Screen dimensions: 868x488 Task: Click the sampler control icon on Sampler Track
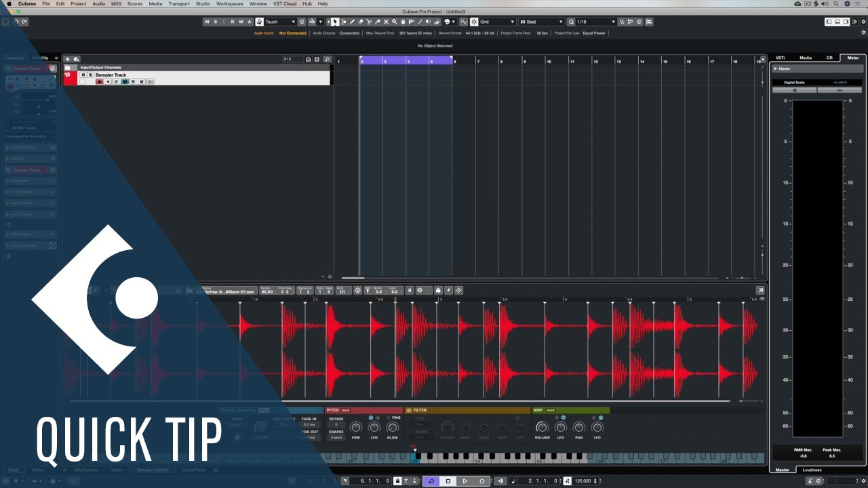[125, 81]
